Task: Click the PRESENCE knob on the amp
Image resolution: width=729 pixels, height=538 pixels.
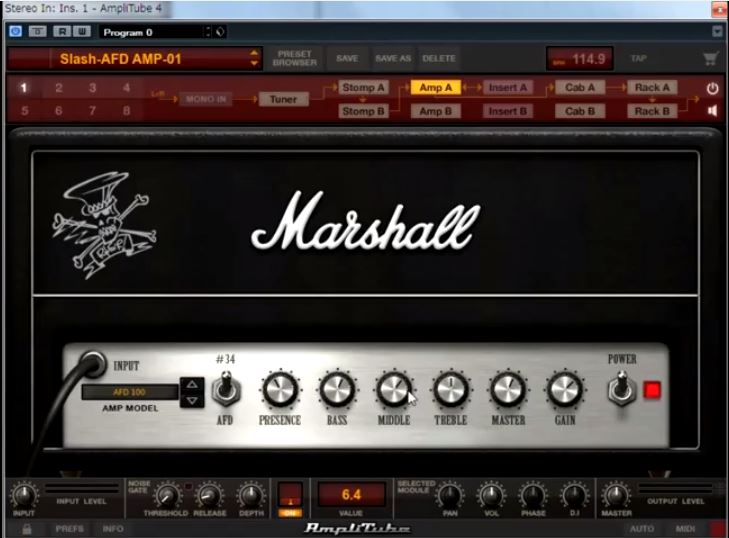Action: pos(280,390)
